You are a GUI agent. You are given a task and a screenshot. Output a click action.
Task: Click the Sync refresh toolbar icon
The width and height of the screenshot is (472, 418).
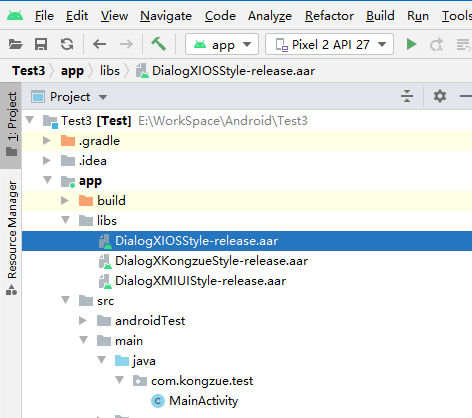67,44
